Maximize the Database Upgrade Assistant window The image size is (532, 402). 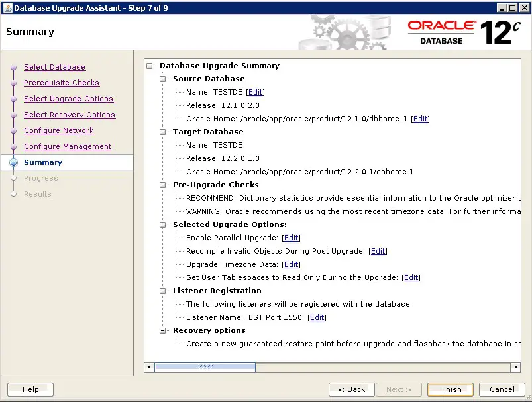click(513, 8)
